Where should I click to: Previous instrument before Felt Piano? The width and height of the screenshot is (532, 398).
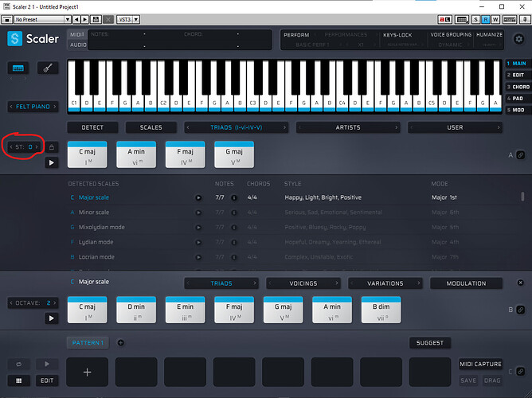[x=11, y=107]
